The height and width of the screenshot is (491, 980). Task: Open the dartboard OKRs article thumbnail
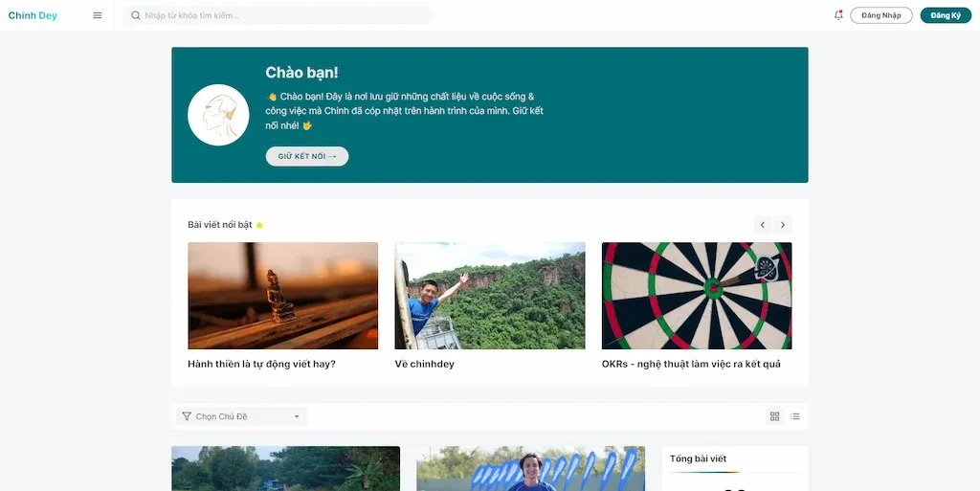coord(697,296)
